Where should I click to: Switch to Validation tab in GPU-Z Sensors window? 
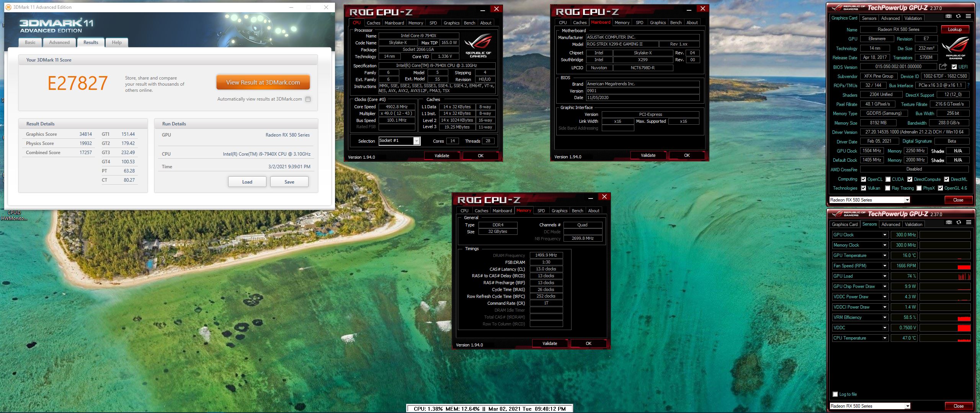[913, 224]
